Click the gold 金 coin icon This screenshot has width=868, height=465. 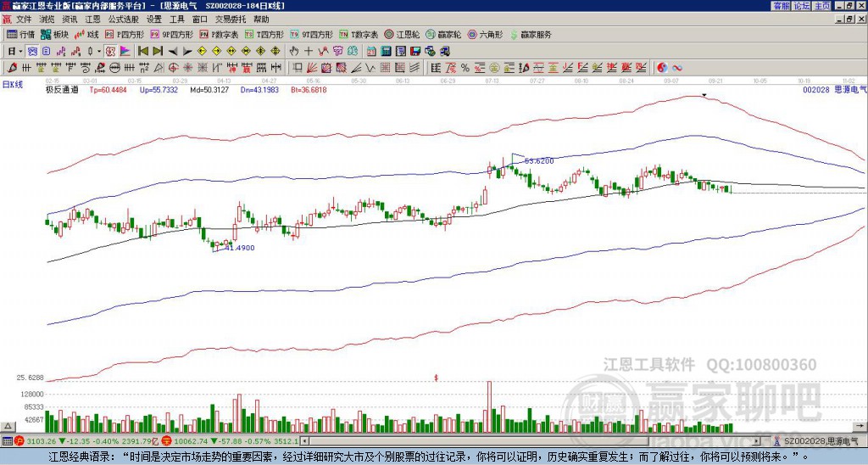(x=494, y=68)
